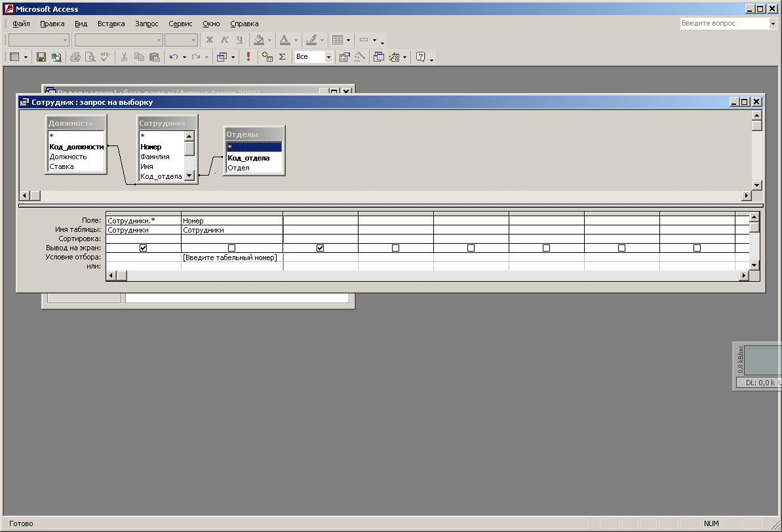Open Print Preview
The height and width of the screenshot is (532, 782).
(x=90, y=57)
